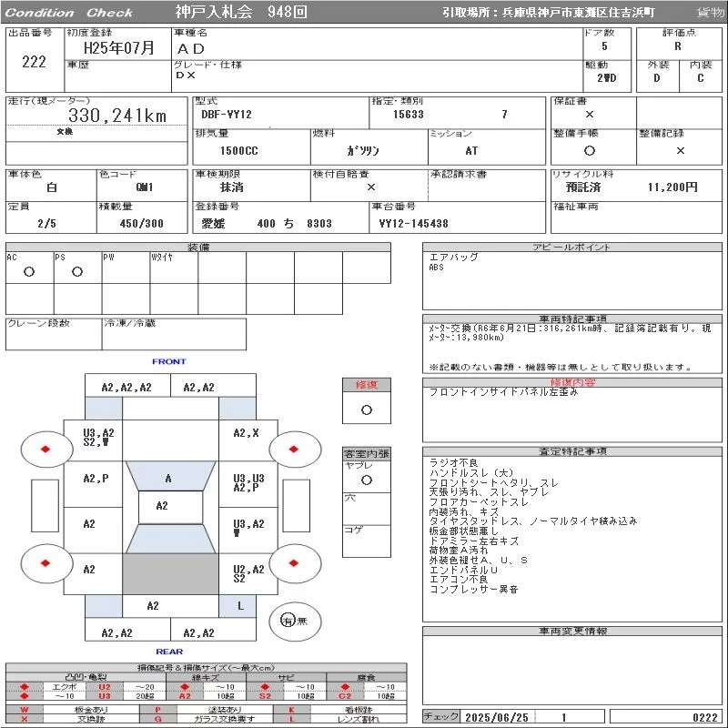The width and height of the screenshot is (728, 728).
Task: Click the 神戸入札会 948回 heading
Action: pyautogui.click(x=241, y=12)
